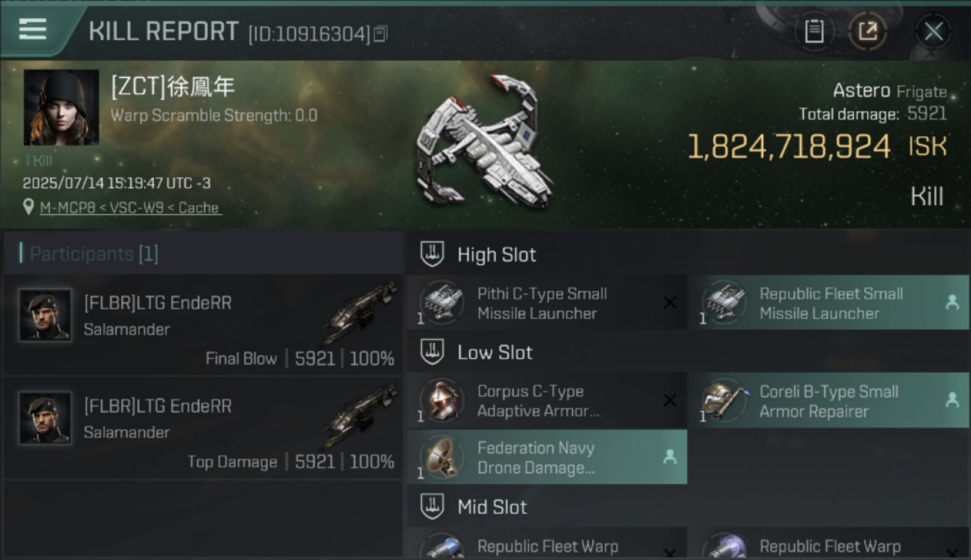The image size is (971, 560).
Task: Select Pithi C-Type Small Missile Launcher
Action: click(x=547, y=302)
